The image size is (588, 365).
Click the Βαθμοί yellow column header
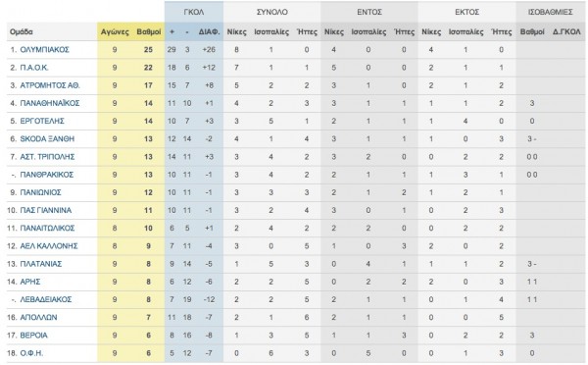149,32
